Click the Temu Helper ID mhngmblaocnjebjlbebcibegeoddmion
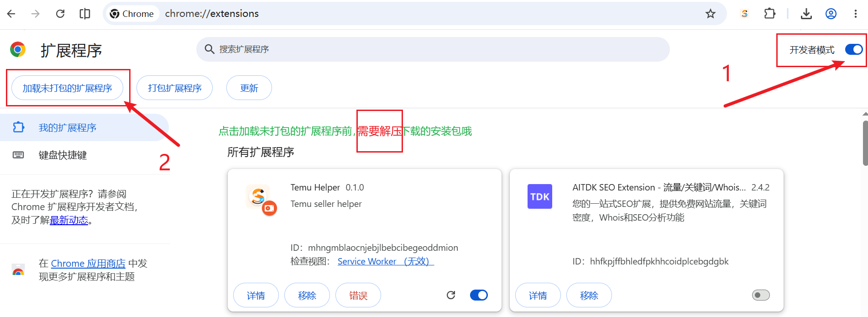868x317 pixels. point(383,248)
